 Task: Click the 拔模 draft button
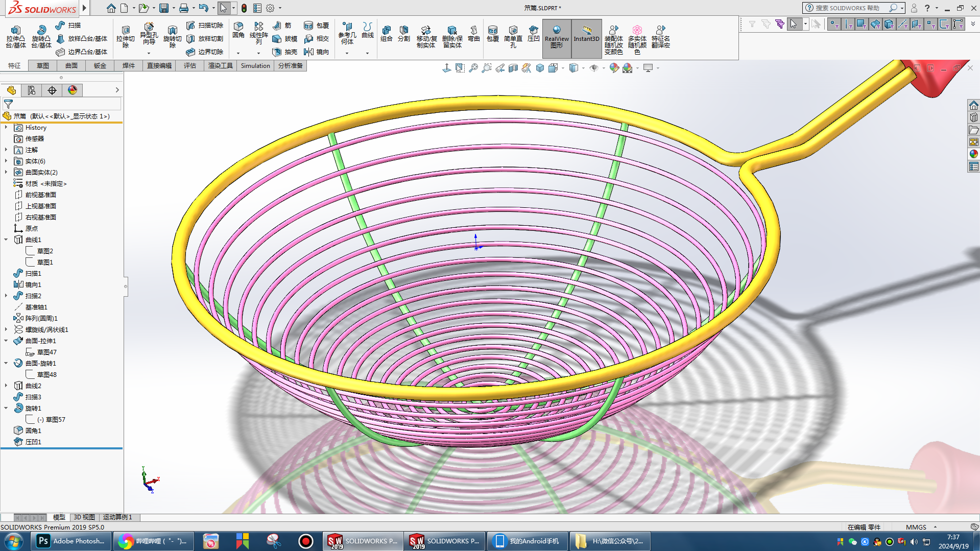pyautogui.click(x=285, y=39)
